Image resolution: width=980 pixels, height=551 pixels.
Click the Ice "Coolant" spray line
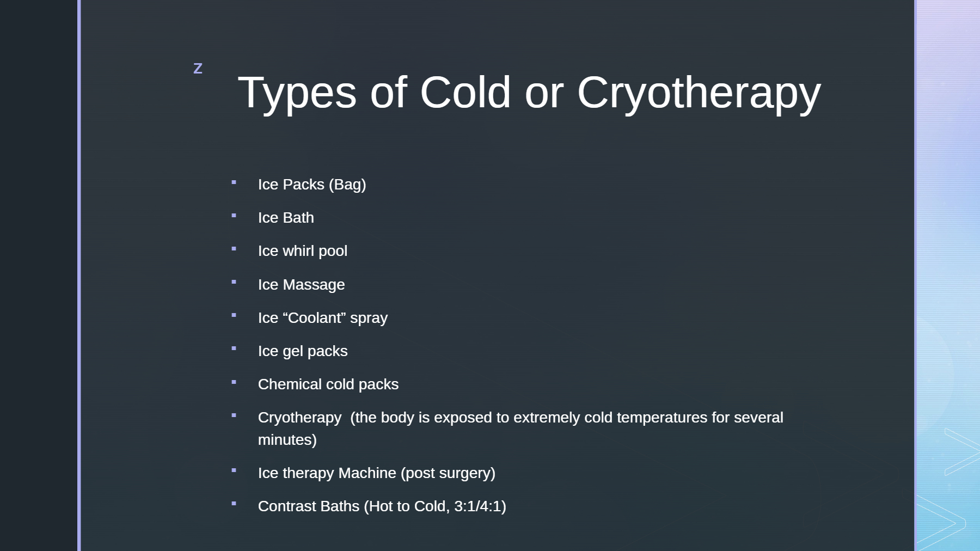click(x=323, y=318)
